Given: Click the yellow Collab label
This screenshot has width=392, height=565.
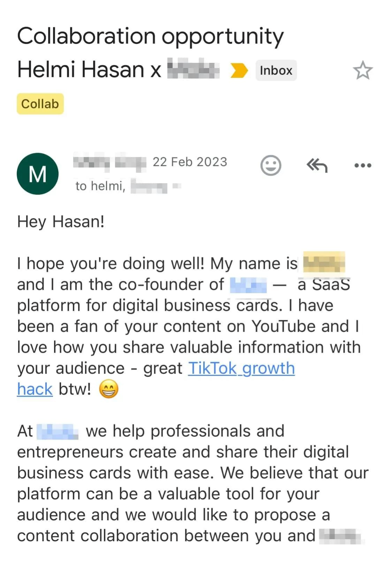Looking at the screenshot, I should pyautogui.click(x=40, y=104).
